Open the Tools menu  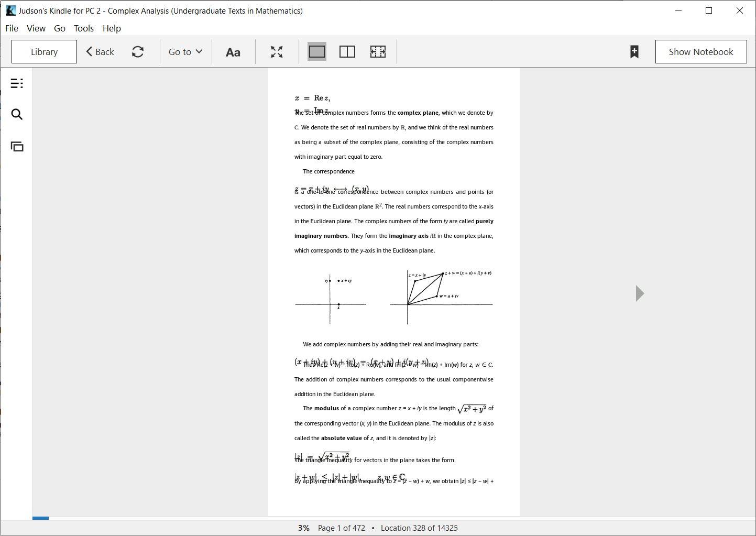83,28
